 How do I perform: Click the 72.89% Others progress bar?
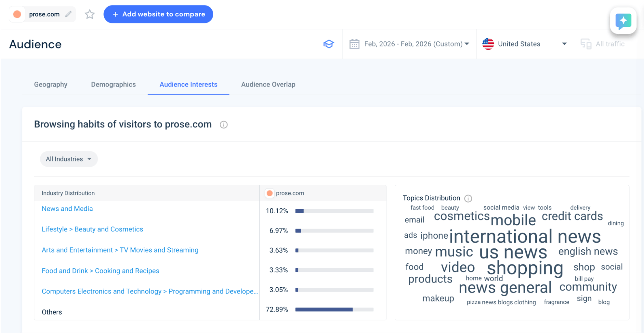(x=334, y=310)
